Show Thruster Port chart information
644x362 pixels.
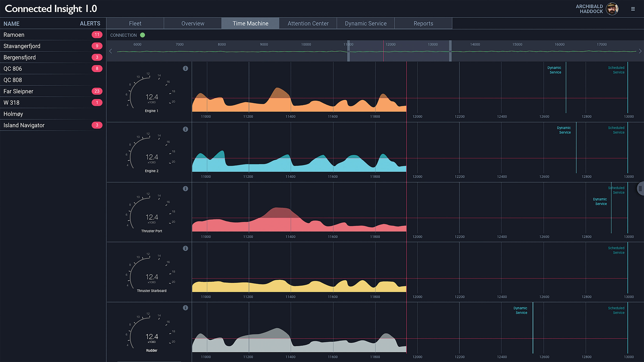pyautogui.click(x=185, y=189)
